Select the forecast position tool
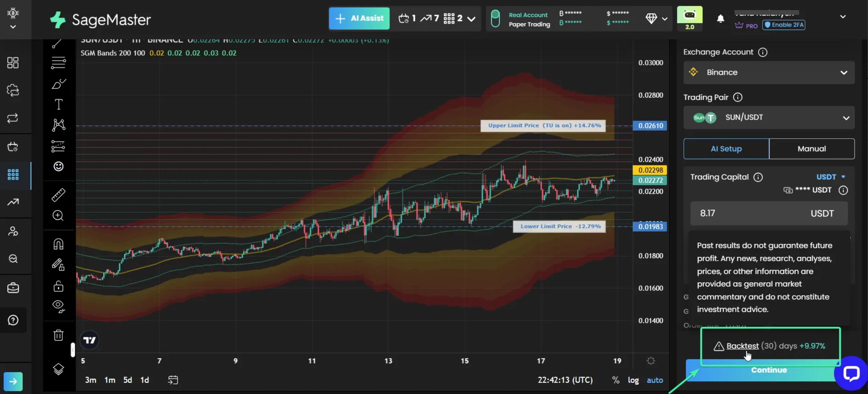 tap(58, 146)
